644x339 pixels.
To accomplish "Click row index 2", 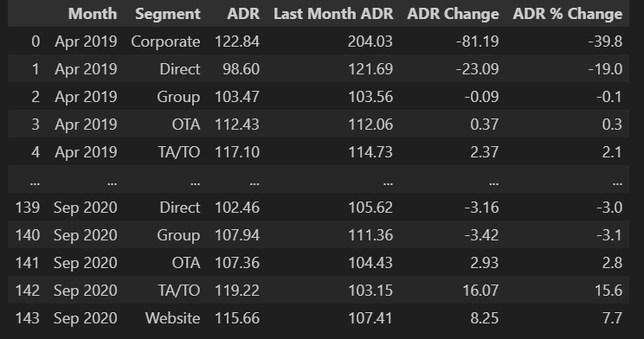I will [x=35, y=97].
